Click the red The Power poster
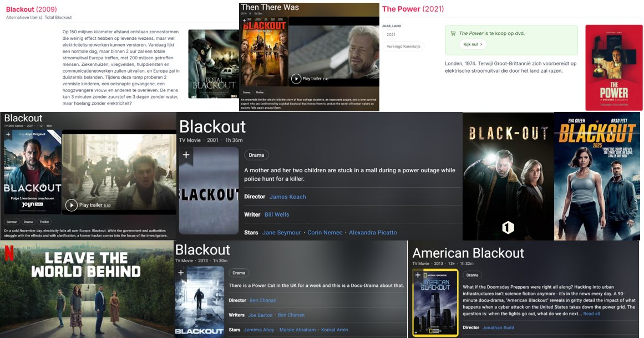644x338 pixels. tap(613, 68)
